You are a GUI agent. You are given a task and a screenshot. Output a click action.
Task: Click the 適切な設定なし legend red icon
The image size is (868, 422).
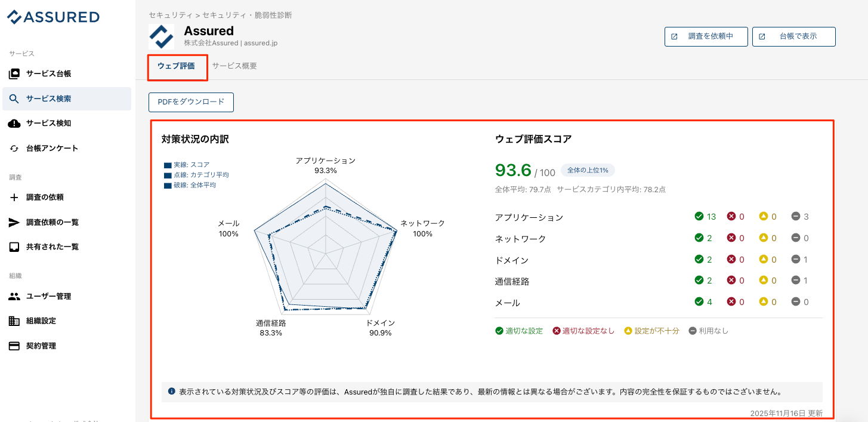(557, 331)
